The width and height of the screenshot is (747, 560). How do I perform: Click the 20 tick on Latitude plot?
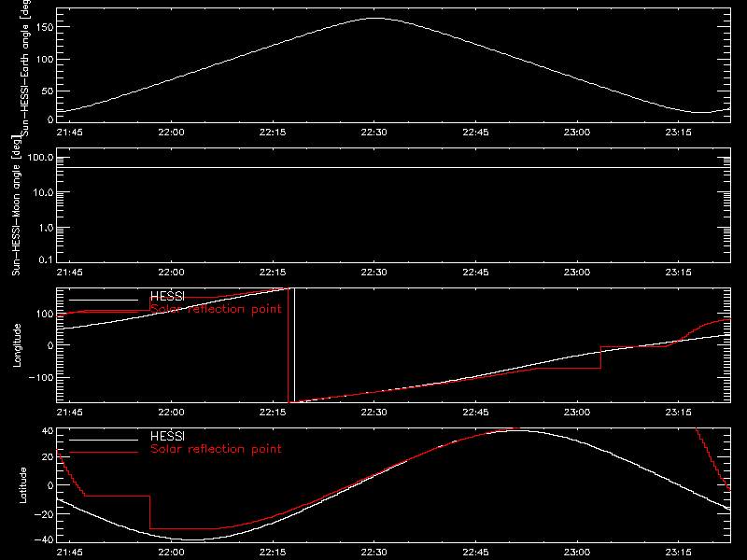49,457
